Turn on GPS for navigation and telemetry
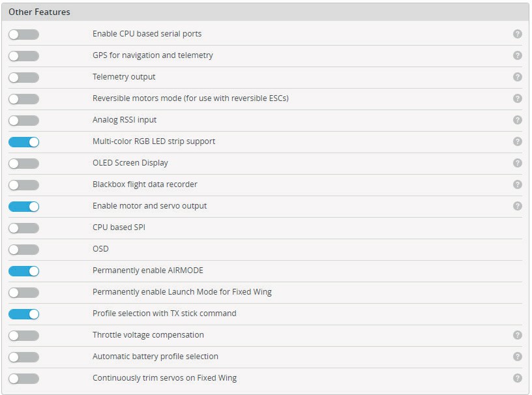The image size is (532, 395). coord(23,56)
